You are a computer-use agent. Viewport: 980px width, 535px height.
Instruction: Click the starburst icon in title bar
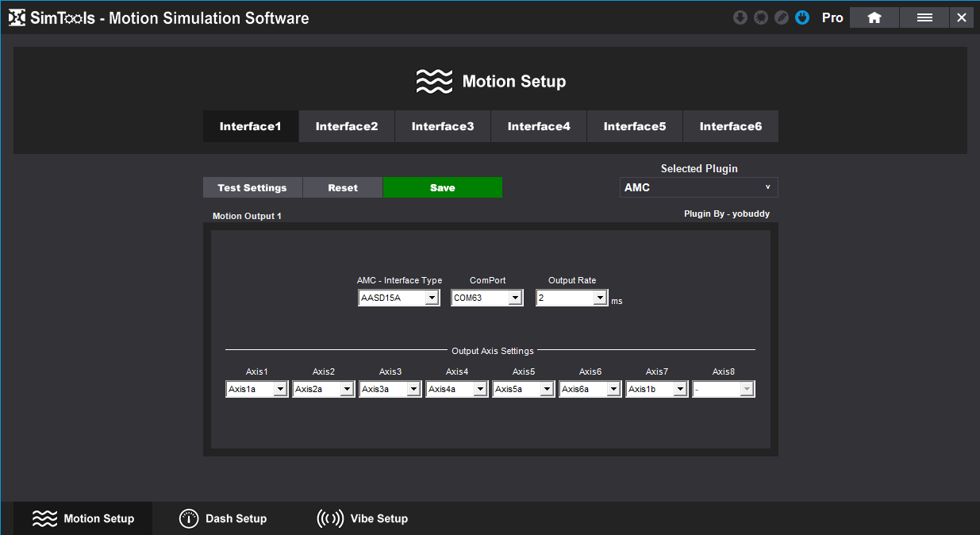point(761,17)
